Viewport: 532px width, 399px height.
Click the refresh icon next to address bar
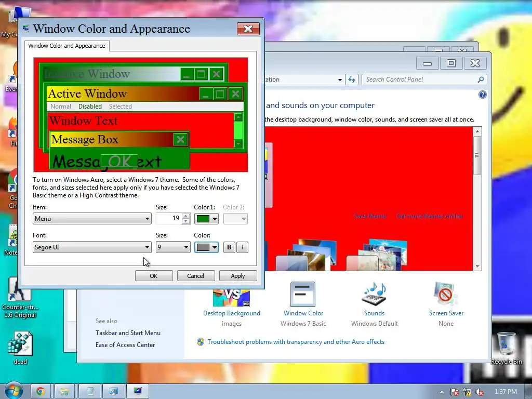[352, 79]
